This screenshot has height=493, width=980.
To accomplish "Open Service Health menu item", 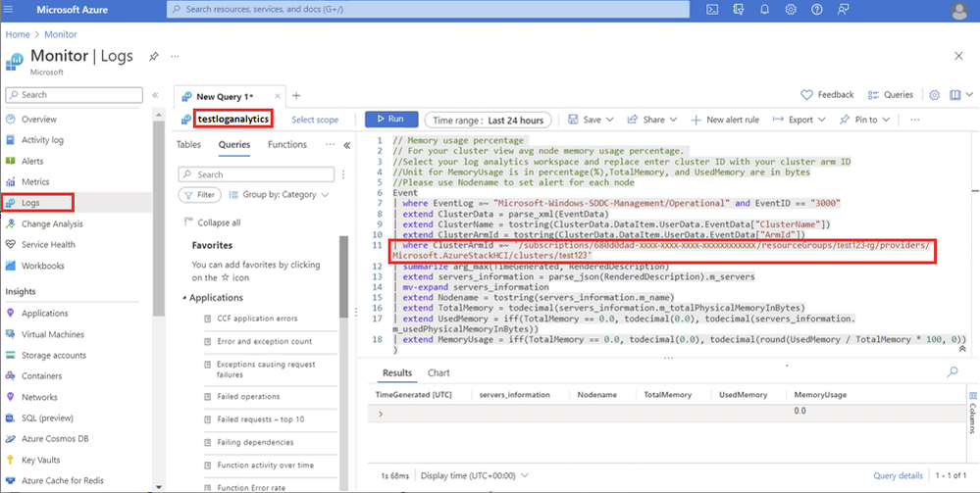I will (48, 244).
